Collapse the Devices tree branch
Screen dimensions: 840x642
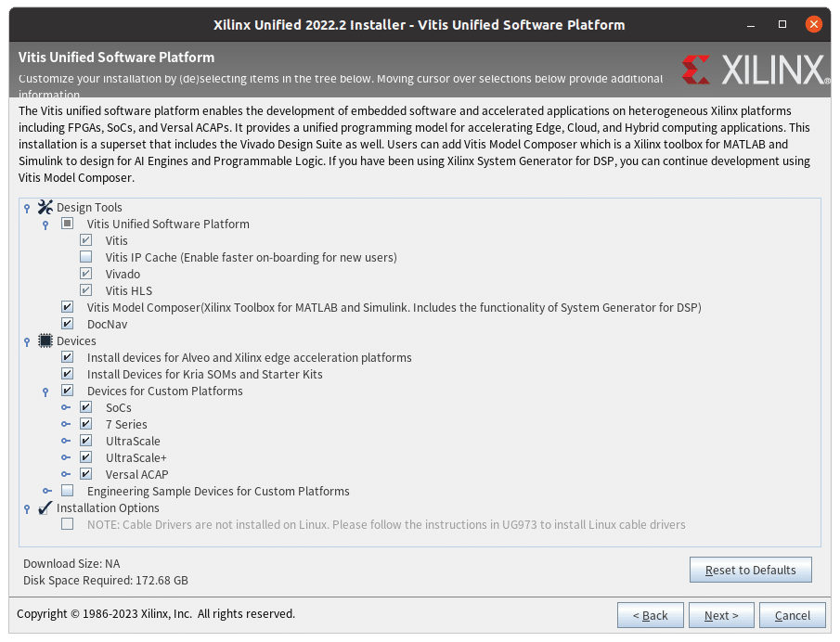[x=25, y=340]
